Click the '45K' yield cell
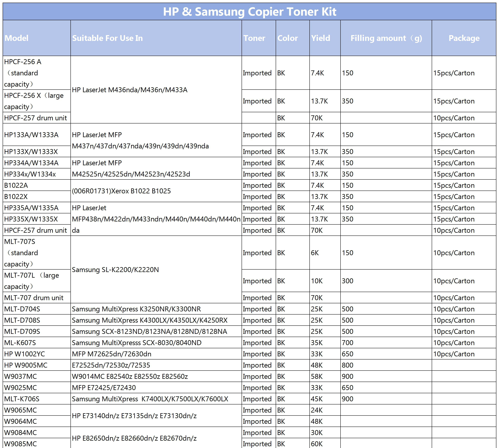The width and height of the screenshot is (499, 448). tap(325, 399)
